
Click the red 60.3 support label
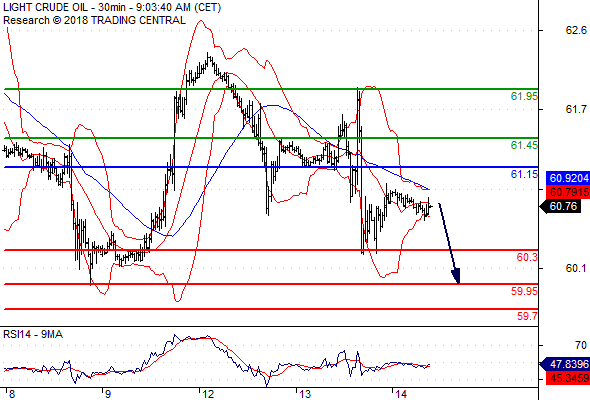(x=527, y=257)
